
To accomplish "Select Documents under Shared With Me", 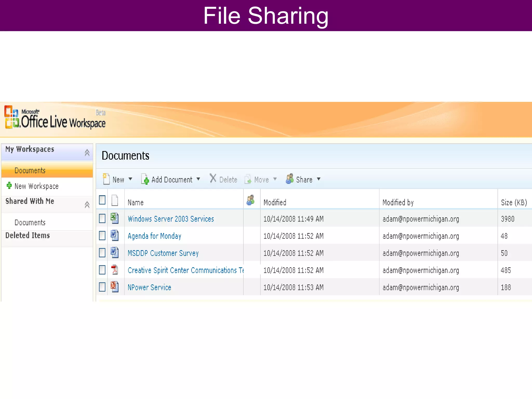I will 30,223.
